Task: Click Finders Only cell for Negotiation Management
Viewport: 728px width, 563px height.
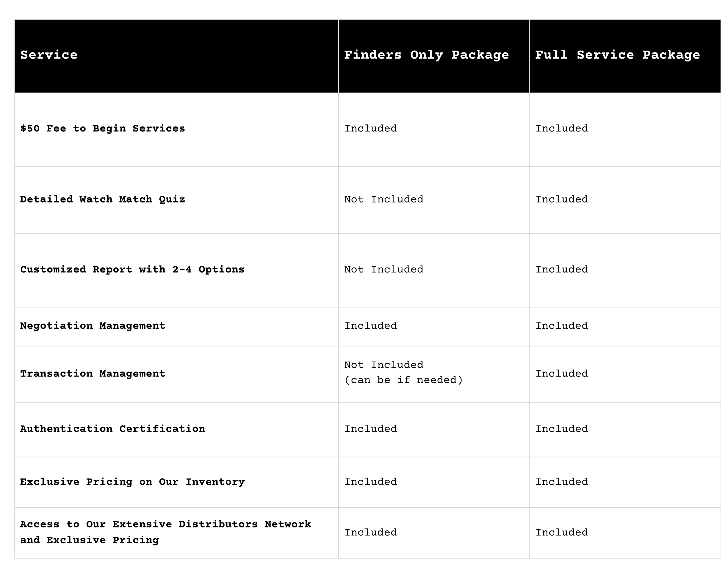Action: click(371, 326)
